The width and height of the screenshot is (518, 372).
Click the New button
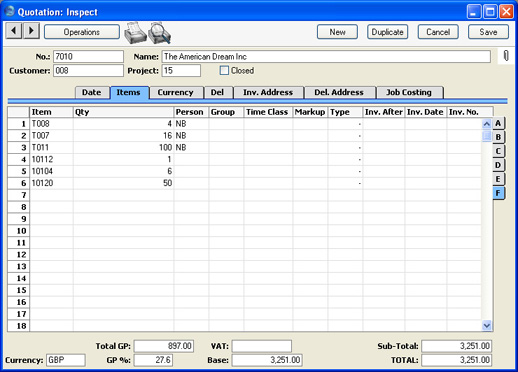337,32
